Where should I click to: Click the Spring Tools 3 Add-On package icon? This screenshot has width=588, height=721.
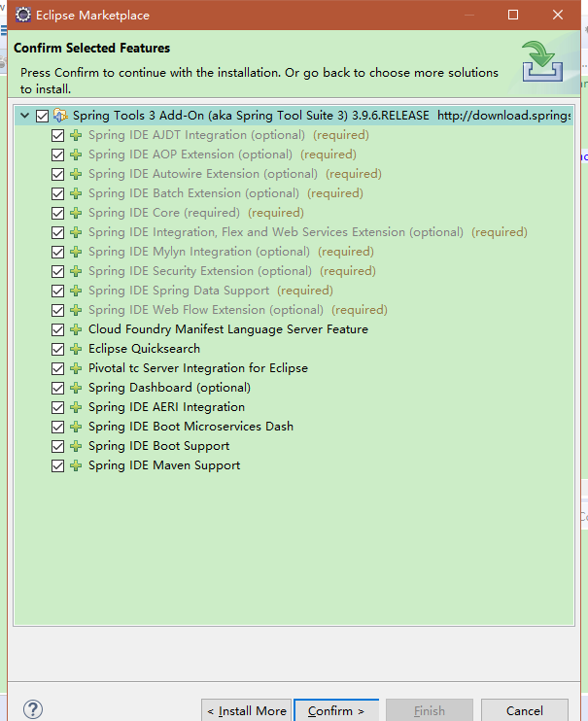click(60, 116)
